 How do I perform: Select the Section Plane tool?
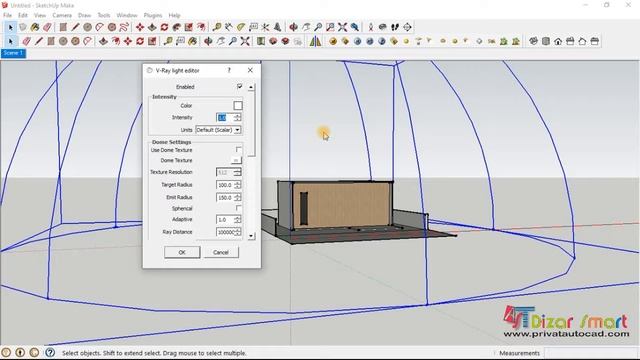click(x=407, y=27)
